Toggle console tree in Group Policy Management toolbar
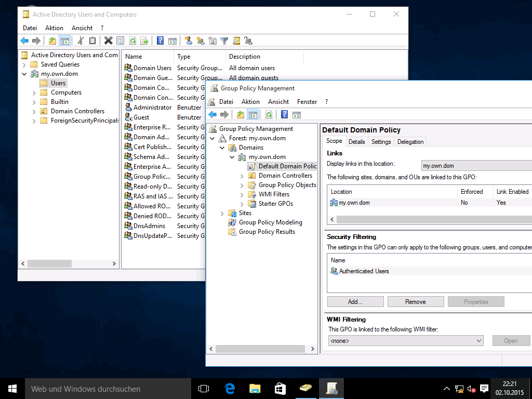 253,115
